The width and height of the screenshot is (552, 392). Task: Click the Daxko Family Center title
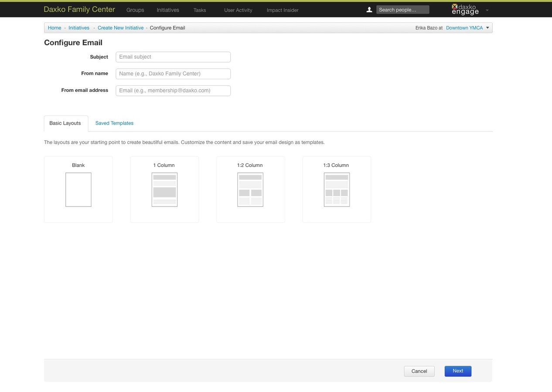click(x=79, y=9)
